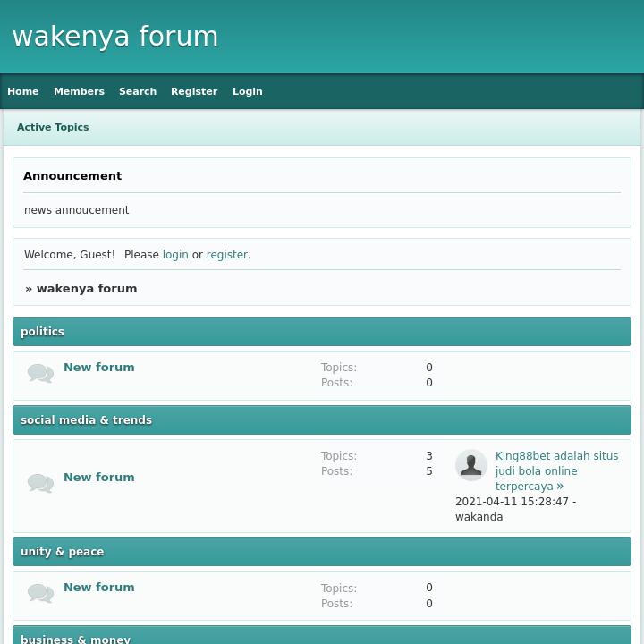Open New forum under politics category
This screenshot has width=644, height=644.
click(x=99, y=368)
